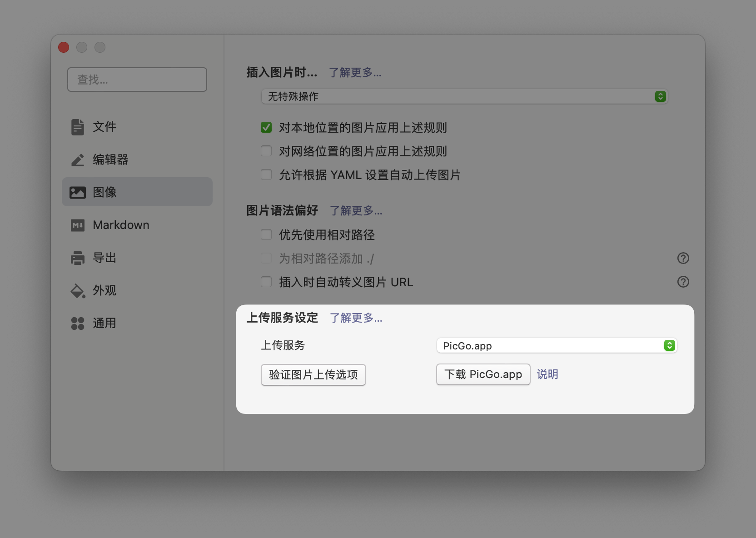Viewport: 756px width, 538px height.
Task: Click the 文件 document icon in sidebar
Action: pos(77,127)
